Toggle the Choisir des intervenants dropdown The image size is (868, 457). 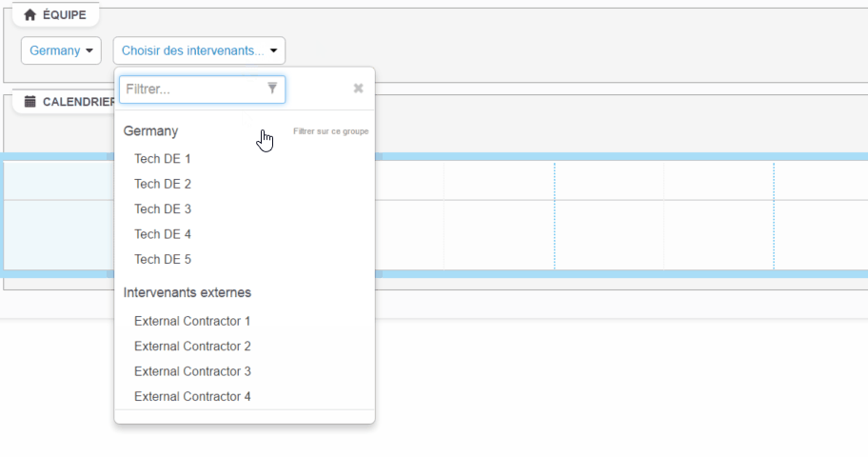point(199,50)
